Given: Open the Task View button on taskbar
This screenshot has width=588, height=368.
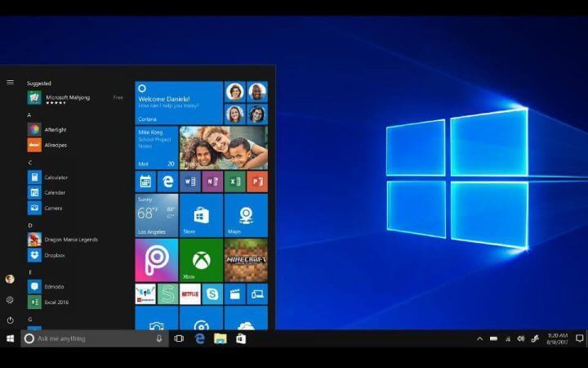Looking at the screenshot, I should 179,339.
